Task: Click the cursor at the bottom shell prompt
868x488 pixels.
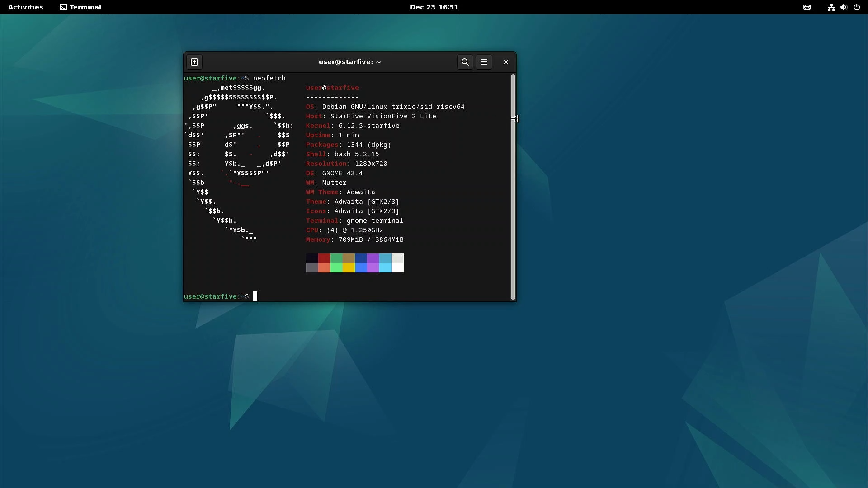Action: click(255, 296)
